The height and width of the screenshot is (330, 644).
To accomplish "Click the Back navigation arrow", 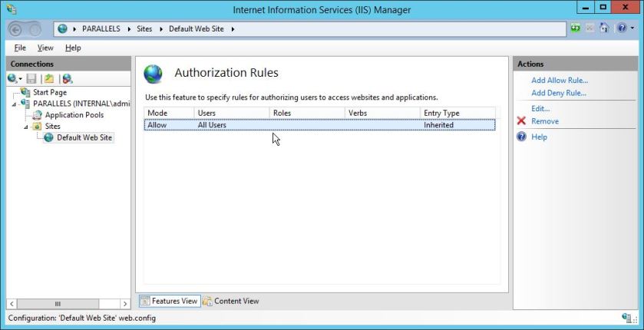I will pyautogui.click(x=15, y=29).
